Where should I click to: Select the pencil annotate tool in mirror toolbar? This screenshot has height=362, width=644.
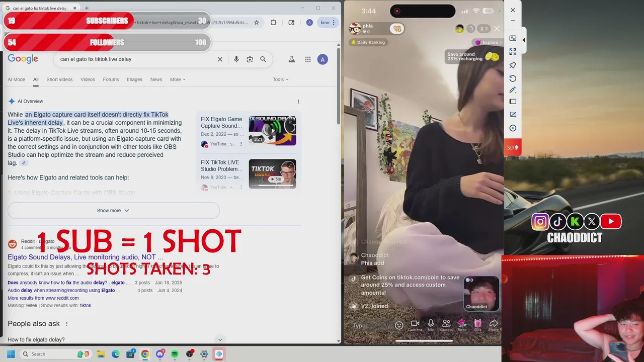pos(513,90)
